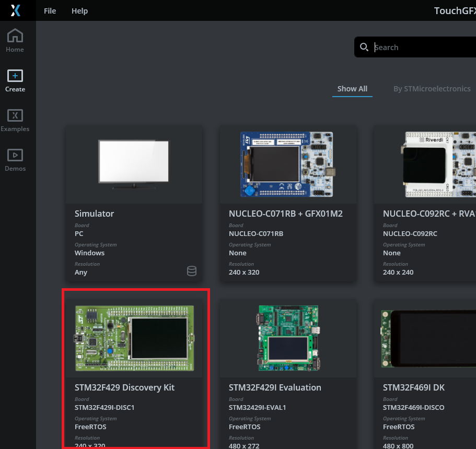Click the search magnifier icon
The width and height of the screenshot is (476, 449).
(x=364, y=47)
